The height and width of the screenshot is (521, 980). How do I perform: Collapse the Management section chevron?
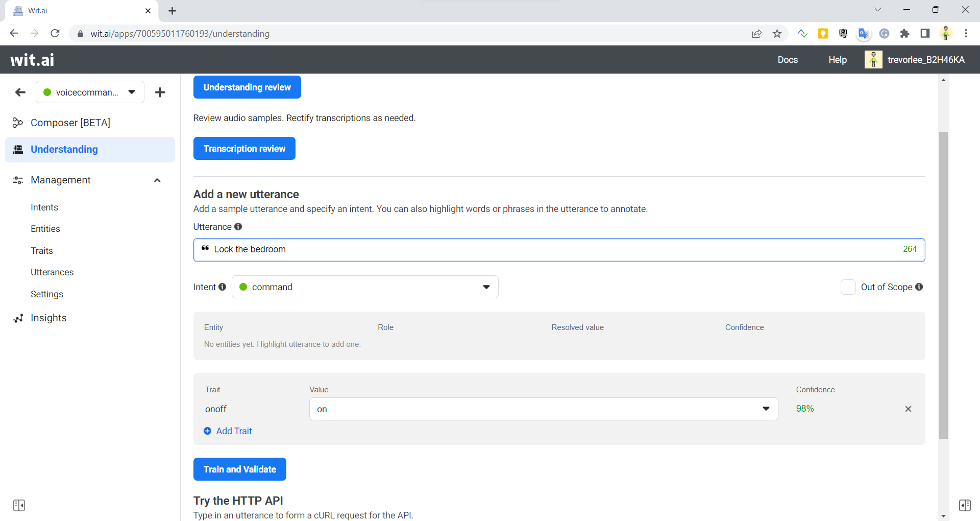coord(157,180)
